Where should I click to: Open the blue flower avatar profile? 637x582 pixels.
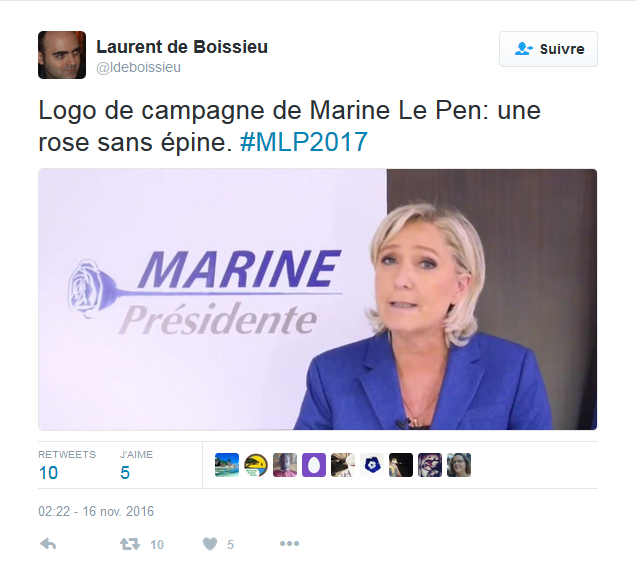372,465
